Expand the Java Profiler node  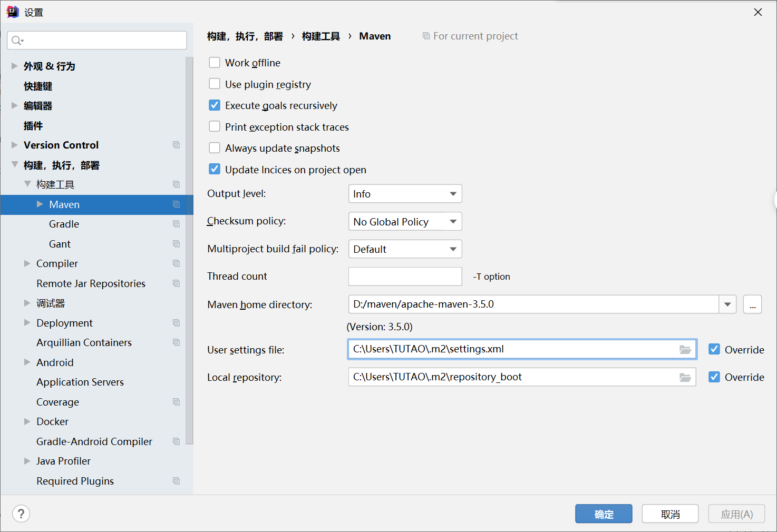[x=27, y=461]
